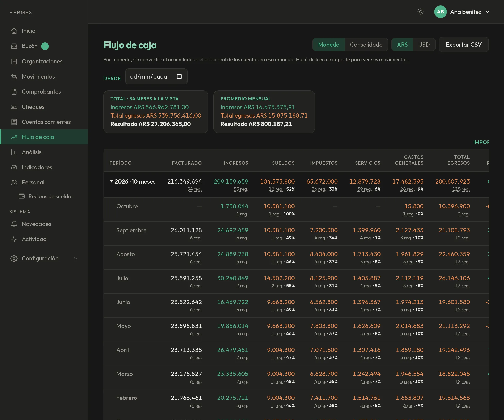Viewport: 504px width, 420px height.
Task: Toggle light theme with sun icon
Action: point(421,12)
